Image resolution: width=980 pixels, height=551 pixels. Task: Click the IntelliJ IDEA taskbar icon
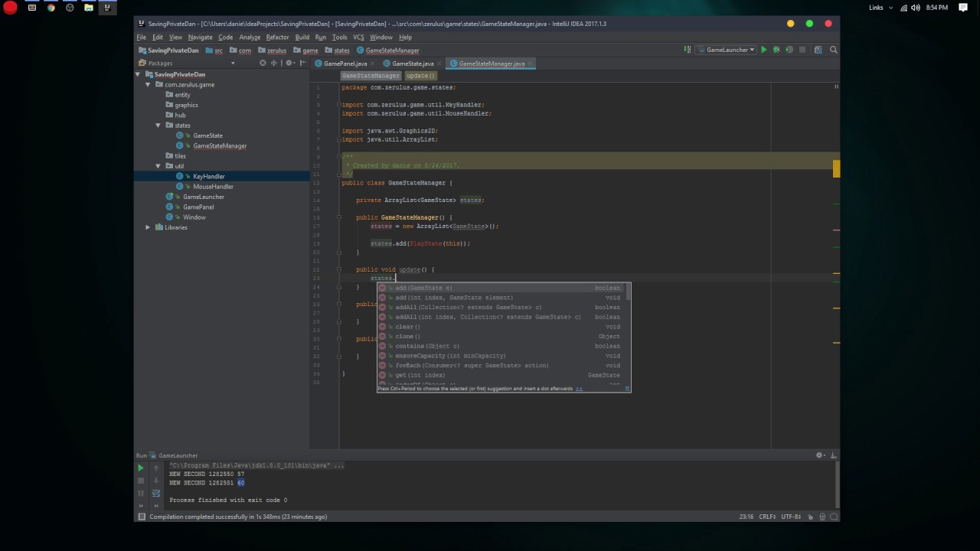pyautogui.click(x=107, y=8)
